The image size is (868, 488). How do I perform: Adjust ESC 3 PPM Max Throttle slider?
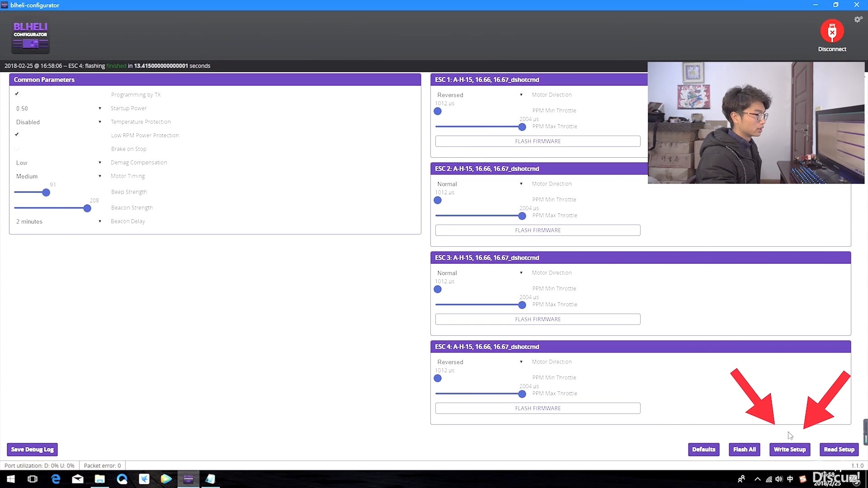522,305
